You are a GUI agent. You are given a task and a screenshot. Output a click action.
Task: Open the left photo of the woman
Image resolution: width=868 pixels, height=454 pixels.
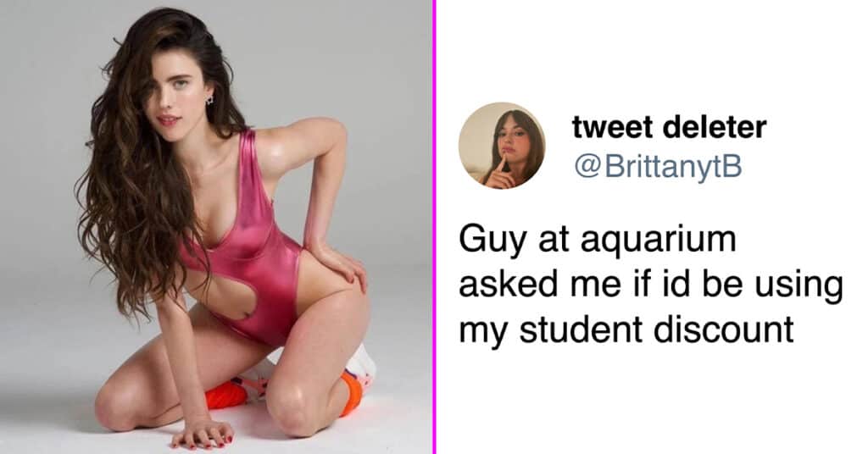(216, 227)
